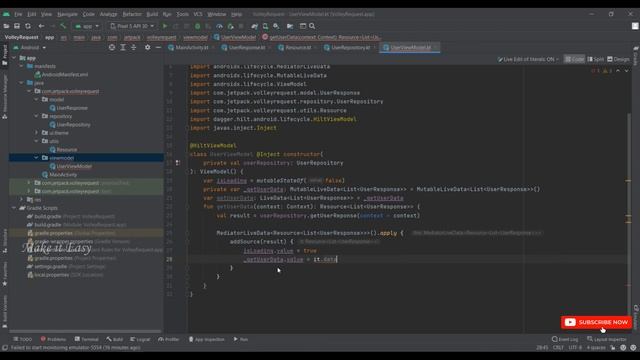This screenshot has width=640, height=360.
Task: Open project panel settings gear
Action: (x=147, y=47)
